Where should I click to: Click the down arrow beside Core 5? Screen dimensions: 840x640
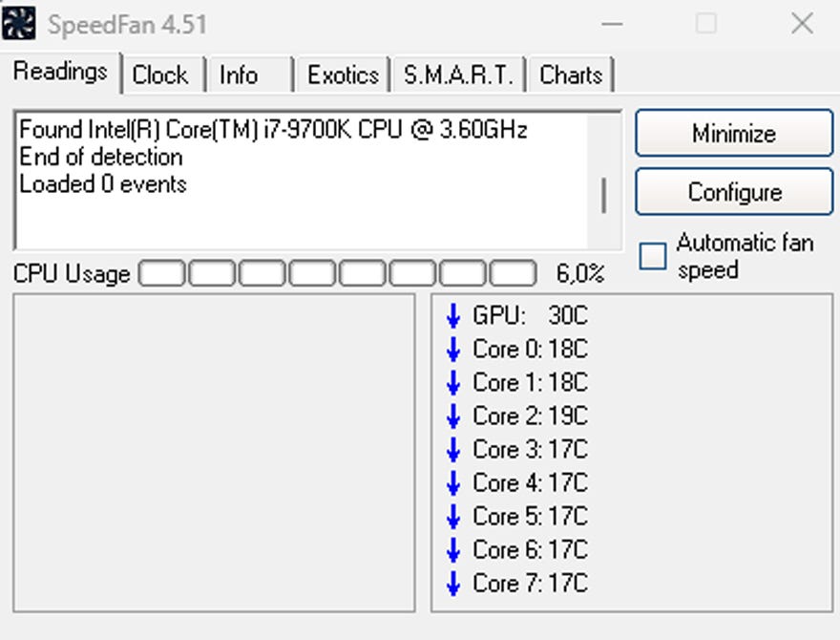(453, 517)
